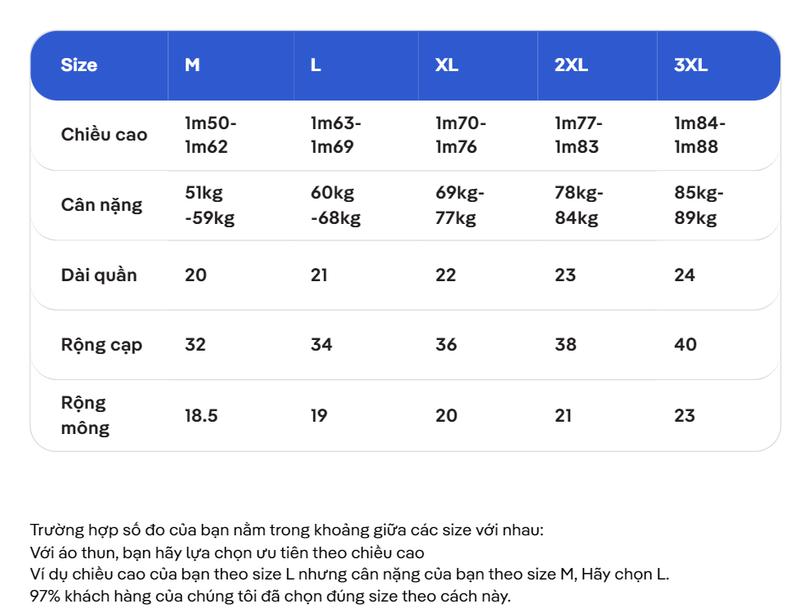The image size is (800, 613).
Task: Click the 40 waist width value
Action: [x=685, y=345]
